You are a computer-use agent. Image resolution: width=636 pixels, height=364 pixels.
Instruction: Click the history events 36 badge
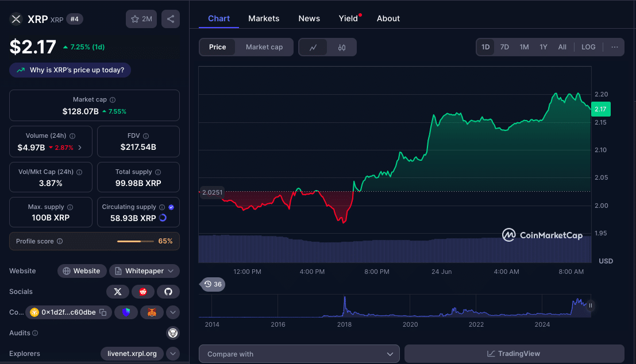(213, 284)
